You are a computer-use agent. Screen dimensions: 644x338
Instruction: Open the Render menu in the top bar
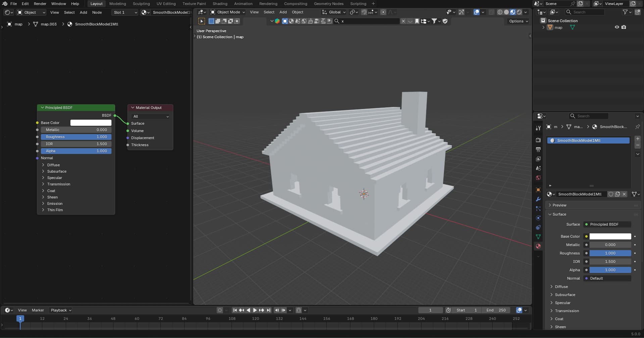click(40, 4)
